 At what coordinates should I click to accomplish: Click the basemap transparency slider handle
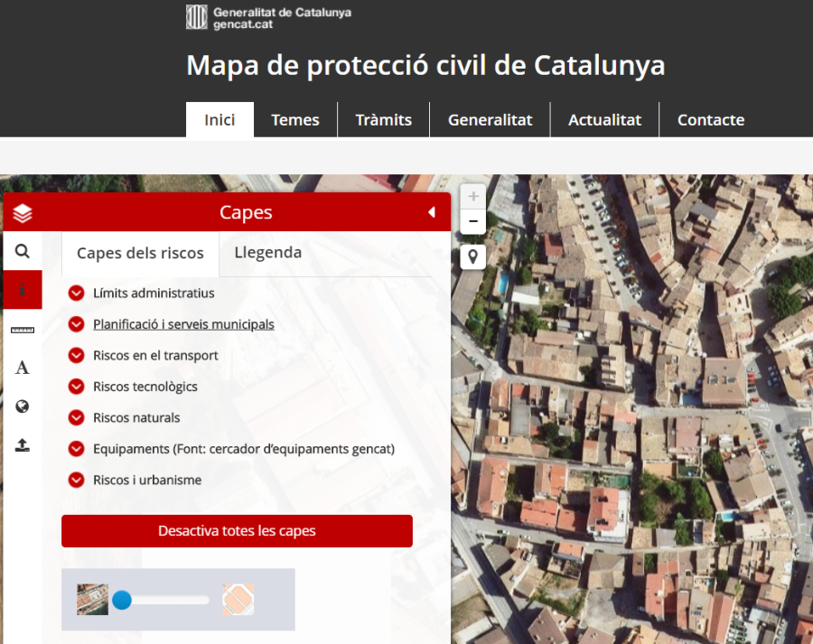122,600
